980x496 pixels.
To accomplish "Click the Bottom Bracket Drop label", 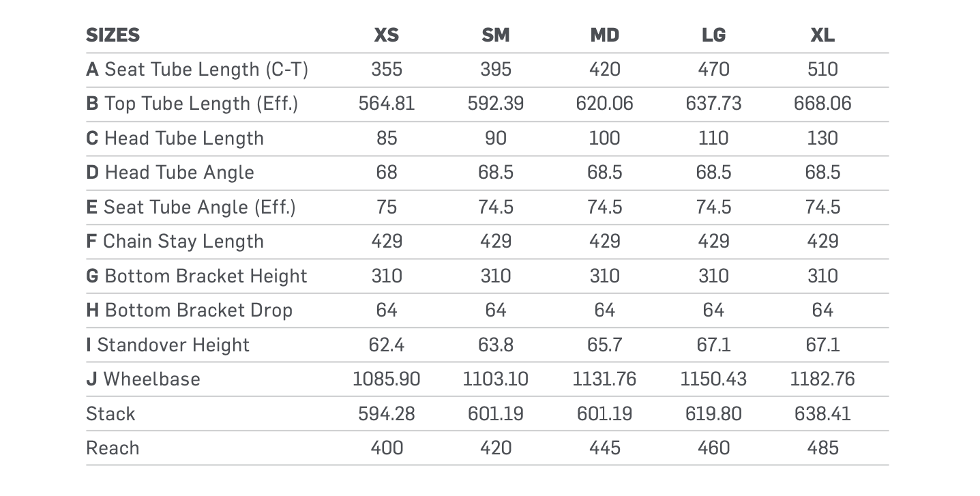I will [x=190, y=310].
